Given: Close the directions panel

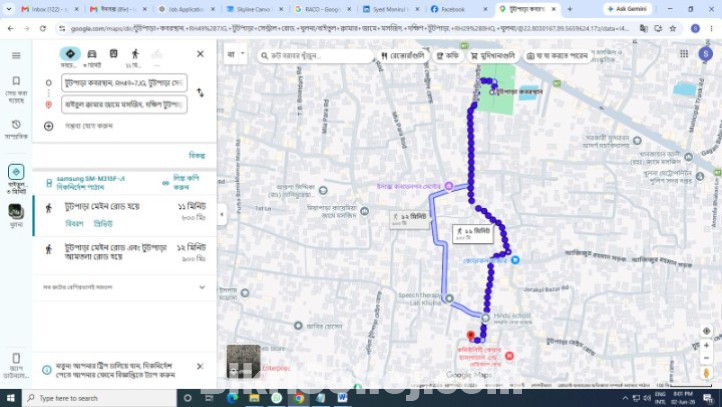Looking at the screenshot, I should tap(200, 54).
